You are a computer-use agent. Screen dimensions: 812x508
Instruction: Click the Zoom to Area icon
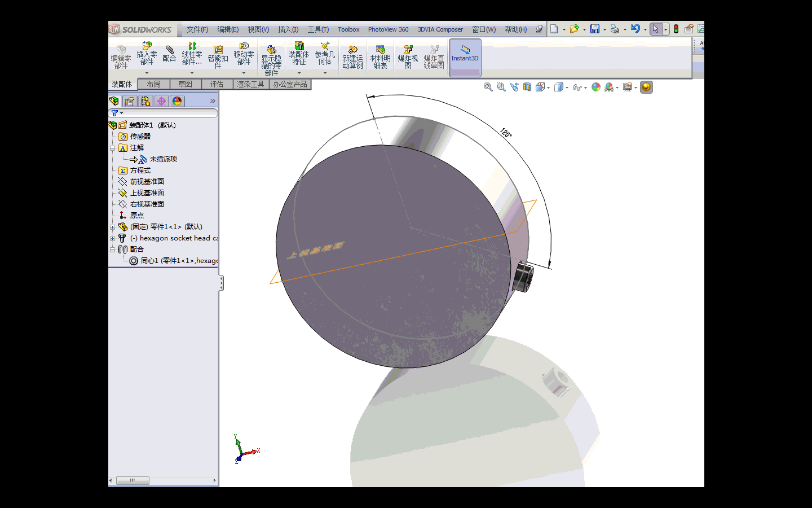click(501, 87)
